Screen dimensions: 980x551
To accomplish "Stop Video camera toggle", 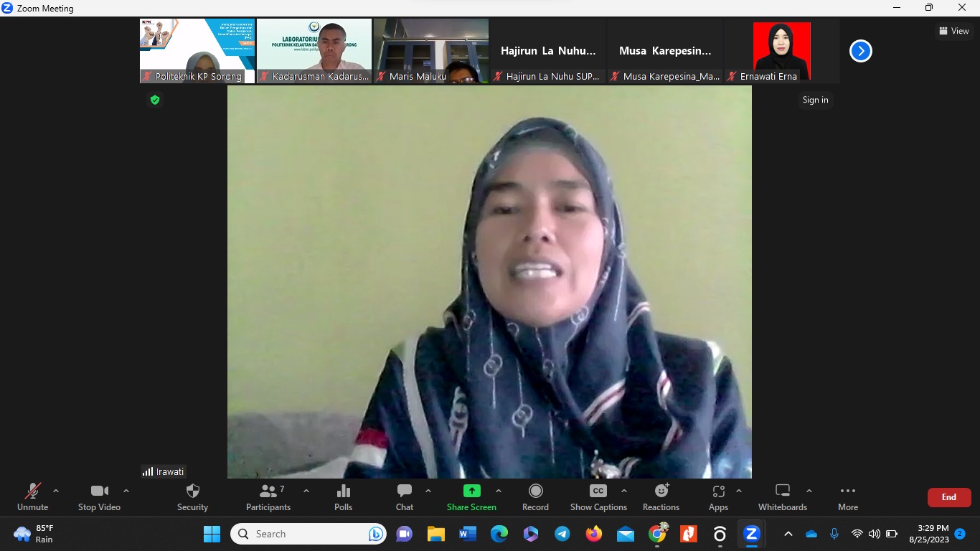I will click(99, 497).
